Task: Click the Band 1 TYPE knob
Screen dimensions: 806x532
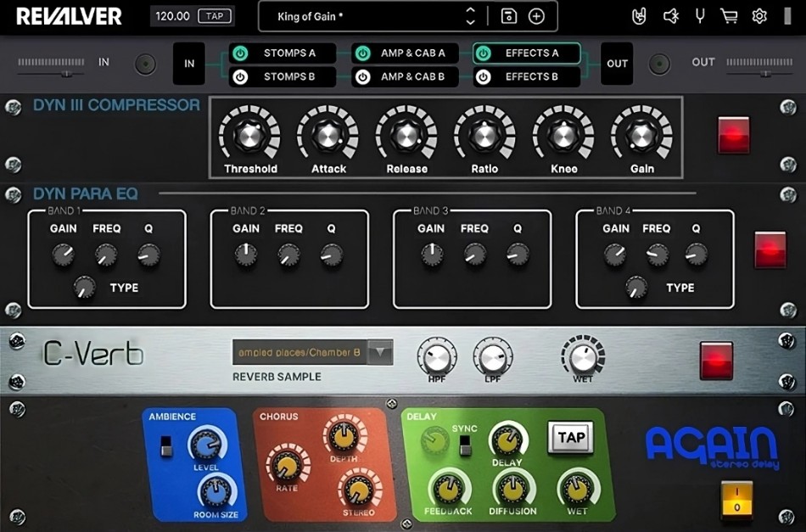Action: pos(84,287)
